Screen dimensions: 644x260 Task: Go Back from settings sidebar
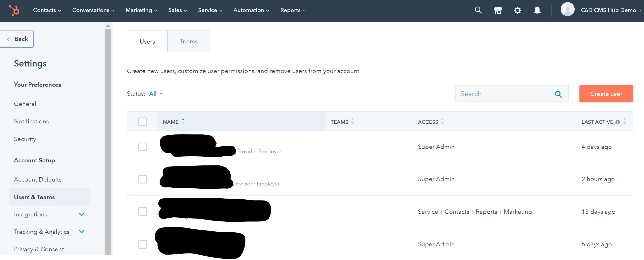click(x=17, y=39)
